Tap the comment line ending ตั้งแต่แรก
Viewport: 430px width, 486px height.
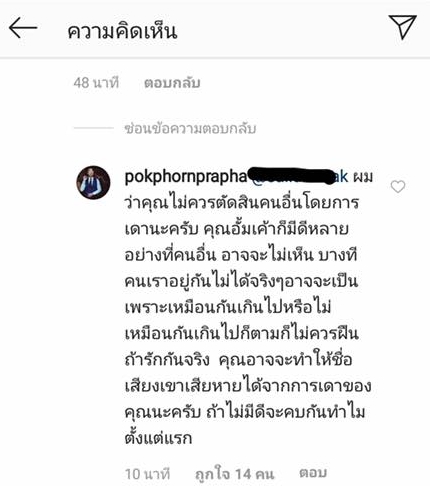[158, 438]
